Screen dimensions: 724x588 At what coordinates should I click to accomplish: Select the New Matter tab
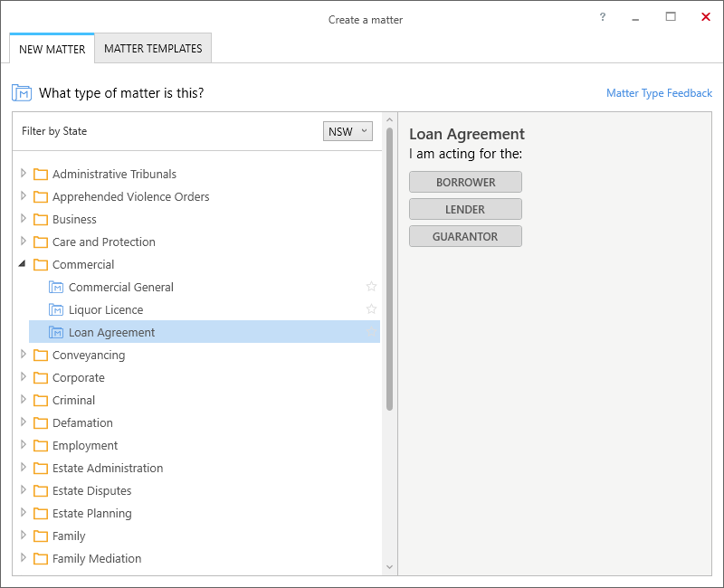click(52, 49)
